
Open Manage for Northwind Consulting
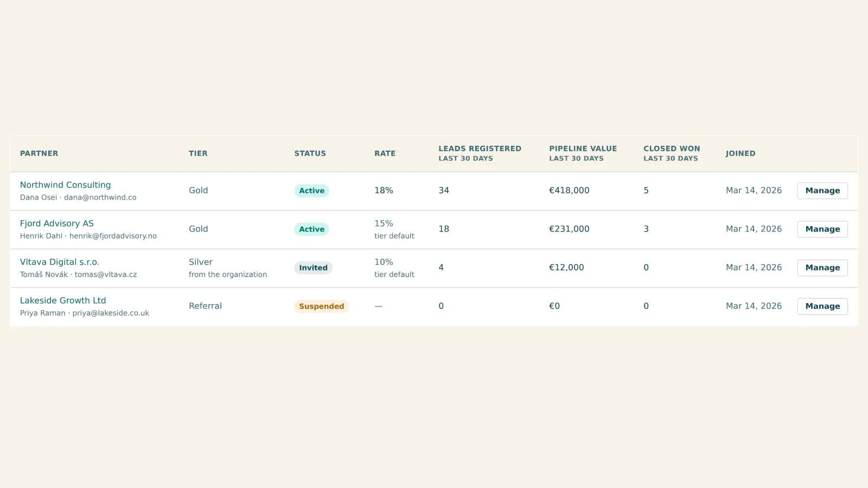822,191
